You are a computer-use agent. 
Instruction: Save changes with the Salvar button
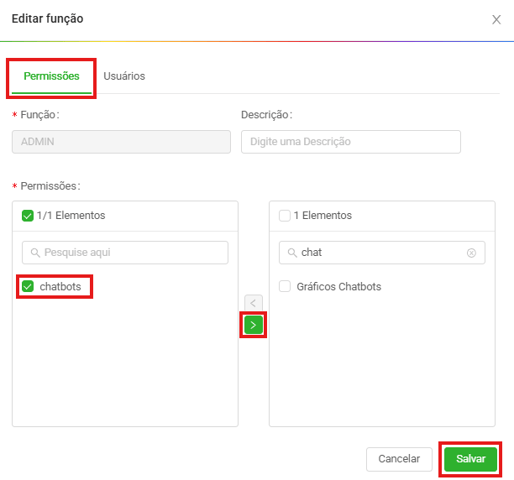pos(470,459)
